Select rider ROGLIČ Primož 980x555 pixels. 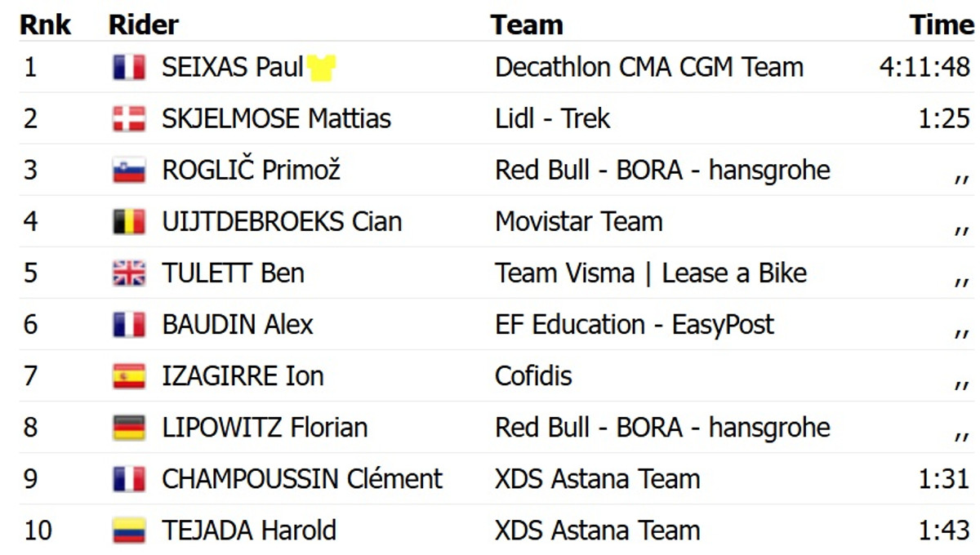click(x=251, y=170)
